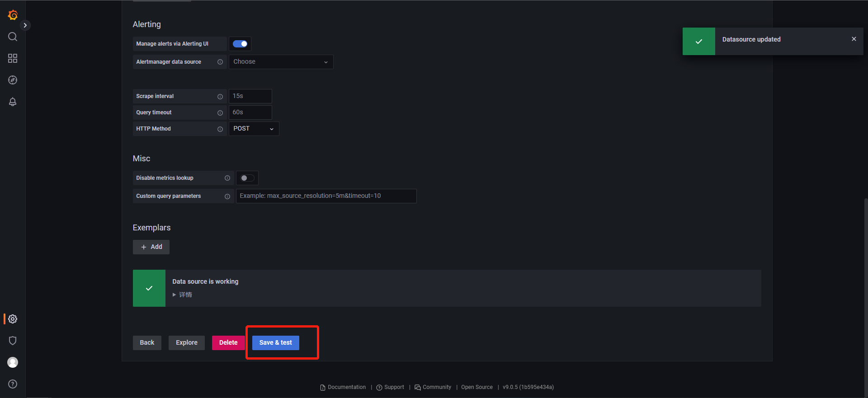This screenshot has width=868, height=398.
Task: Open the Dashboards grid icon
Action: [13, 58]
